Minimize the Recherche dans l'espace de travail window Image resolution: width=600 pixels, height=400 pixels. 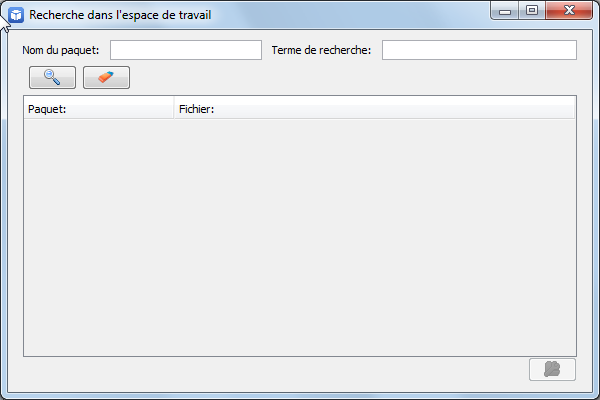point(505,11)
